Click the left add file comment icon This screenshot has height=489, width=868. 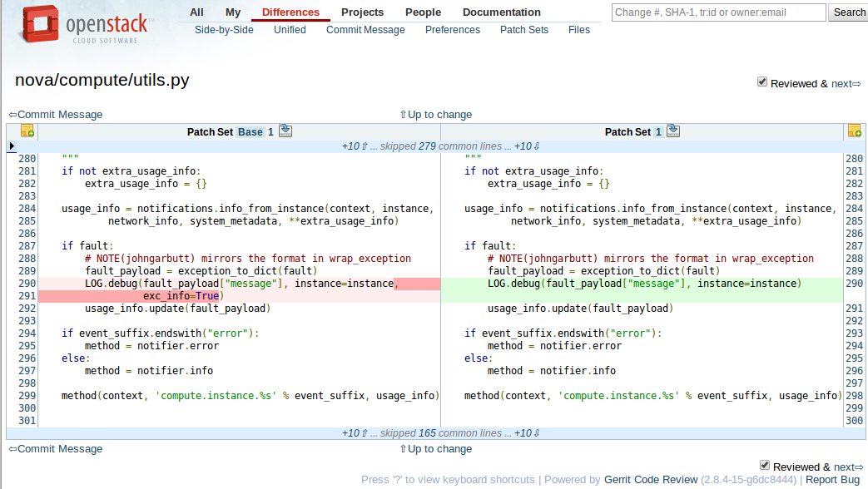click(27, 131)
